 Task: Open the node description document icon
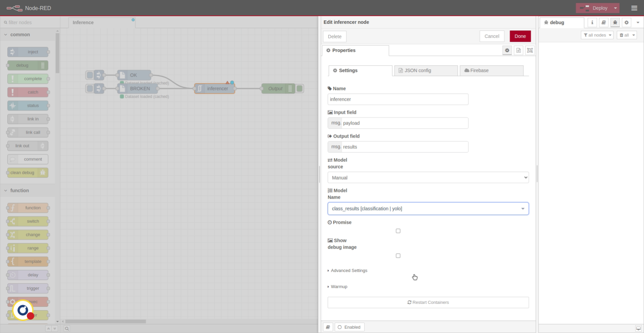coord(518,50)
